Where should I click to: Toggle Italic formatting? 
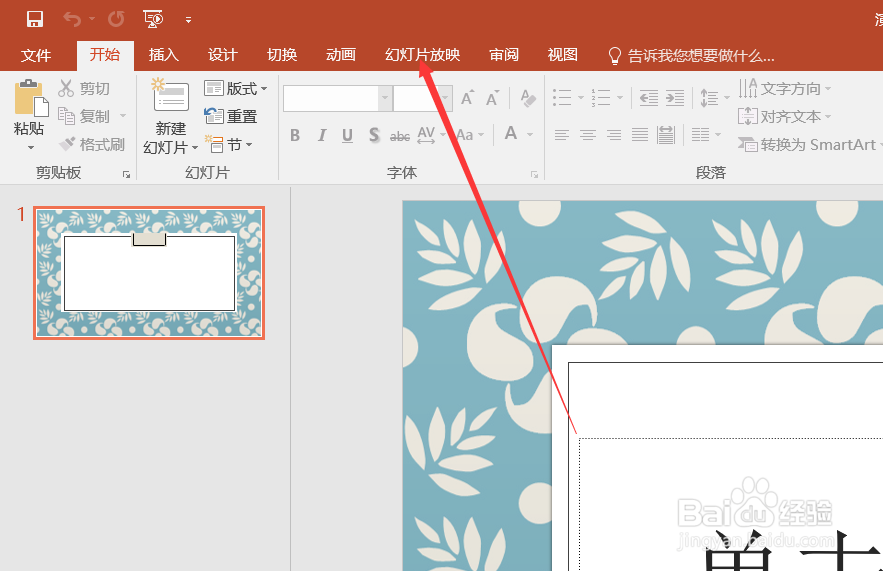[322, 135]
